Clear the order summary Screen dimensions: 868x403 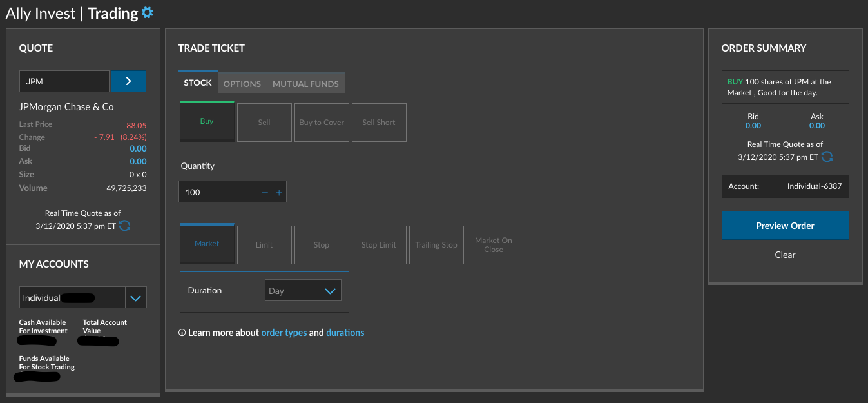coord(785,255)
